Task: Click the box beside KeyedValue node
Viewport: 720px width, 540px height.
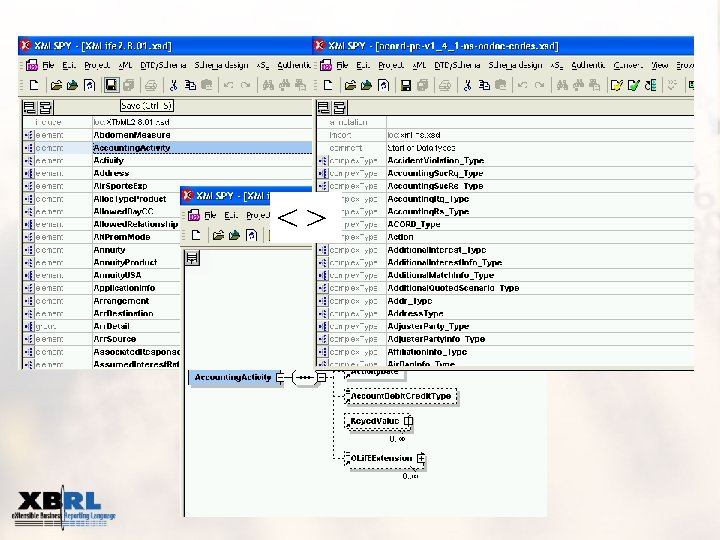Action: click(408, 421)
